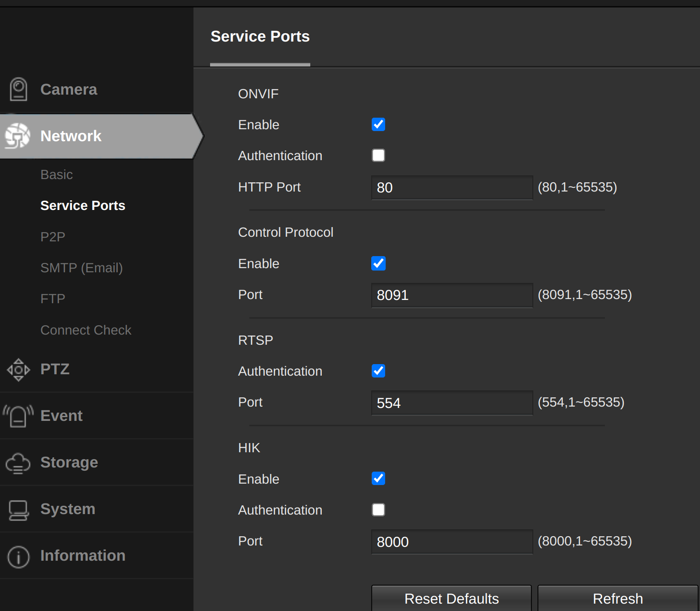Viewport: 700px width, 611px height.
Task: Click the RTSP port field 554
Action: pyautogui.click(x=452, y=403)
